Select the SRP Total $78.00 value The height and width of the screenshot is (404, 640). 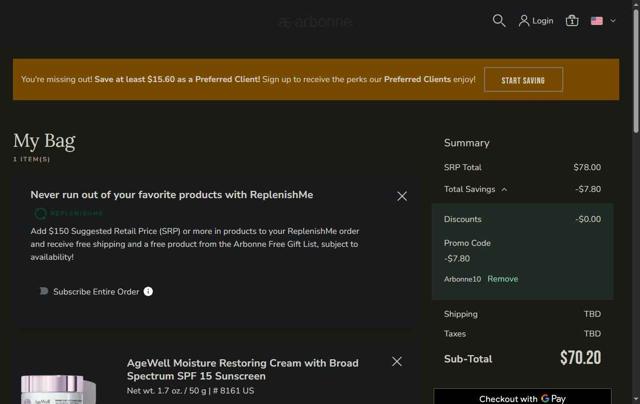point(587,167)
